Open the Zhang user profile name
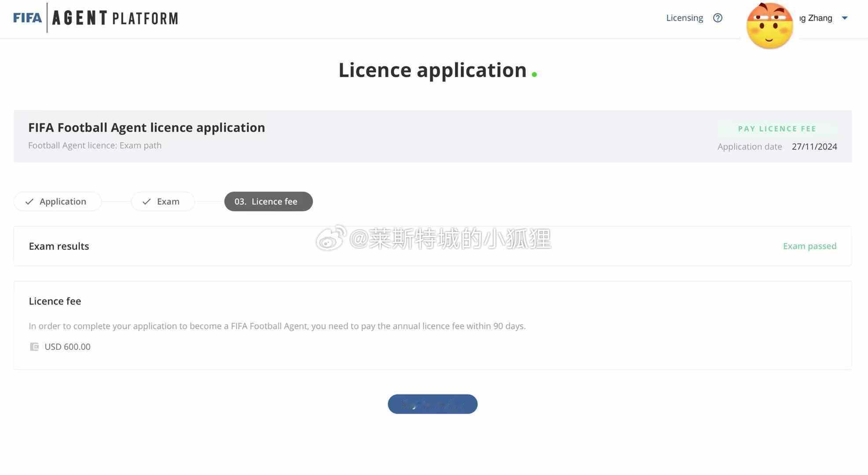868x475 pixels. tap(816, 18)
